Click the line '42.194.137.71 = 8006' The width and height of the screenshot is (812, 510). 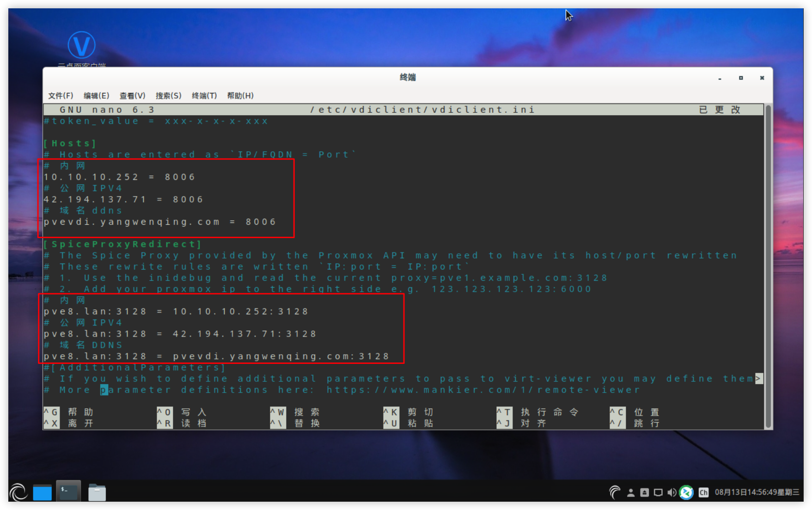tap(123, 199)
